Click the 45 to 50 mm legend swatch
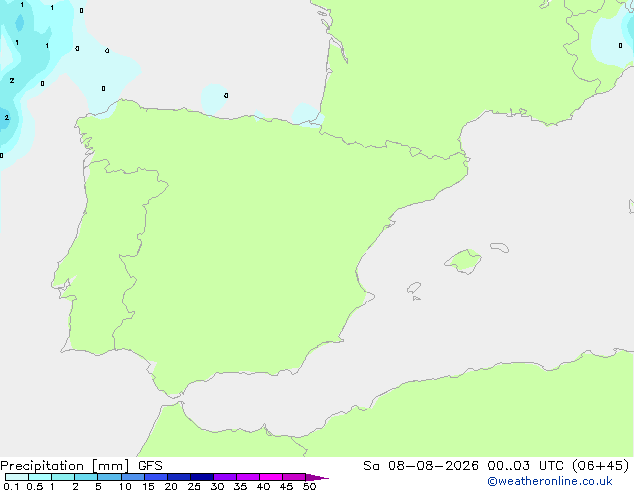 [294, 477]
